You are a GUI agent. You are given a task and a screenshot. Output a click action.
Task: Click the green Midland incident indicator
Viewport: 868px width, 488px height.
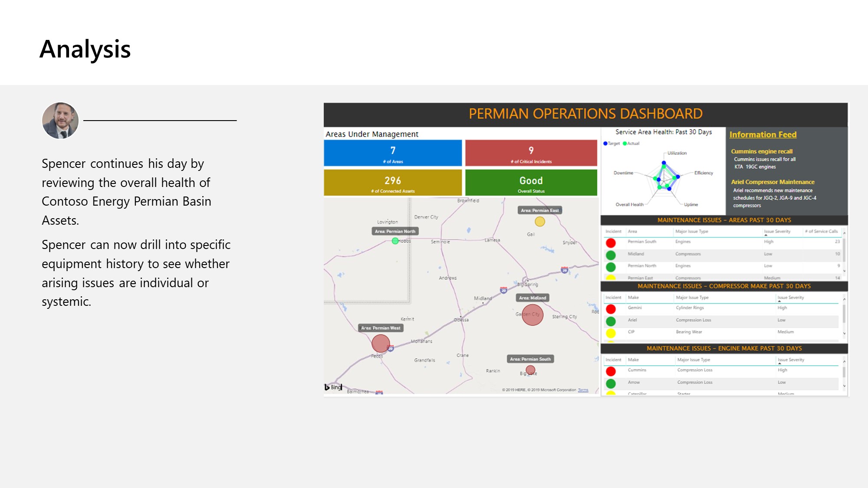[x=611, y=255]
